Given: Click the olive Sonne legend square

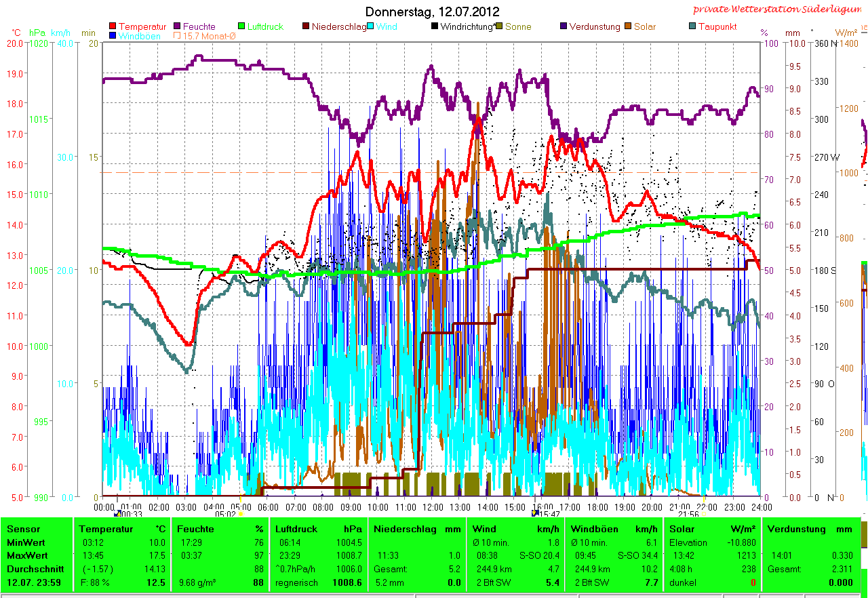Looking at the screenshot, I should (x=500, y=27).
